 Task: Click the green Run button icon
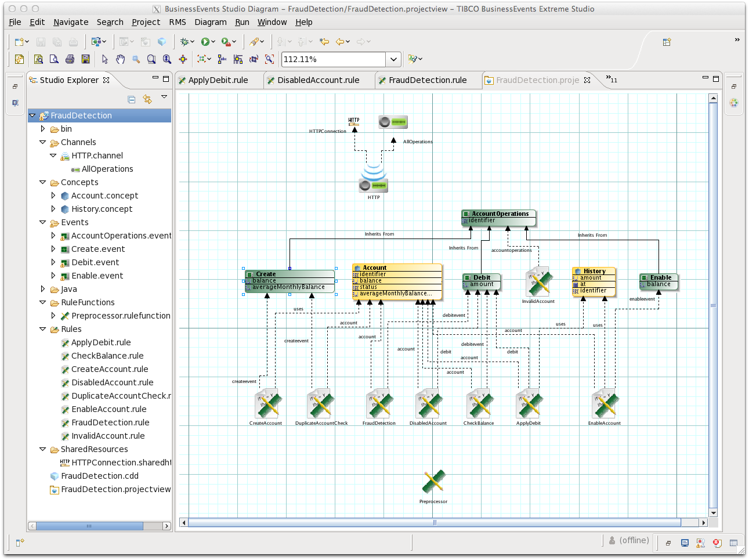205,42
